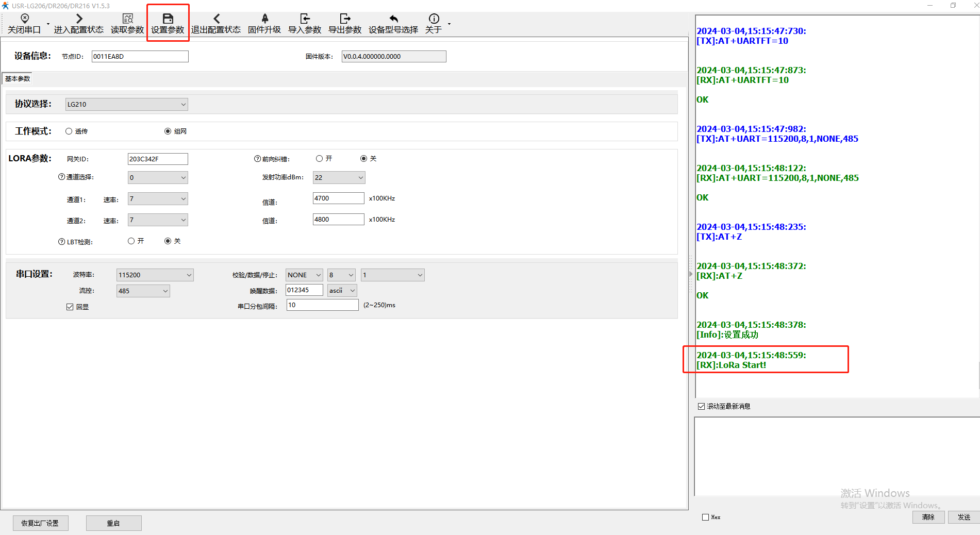Open the 波特率 115200 dropdown
Viewport: 980px width, 535px height.
pyautogui.click(x=155, y=275)
